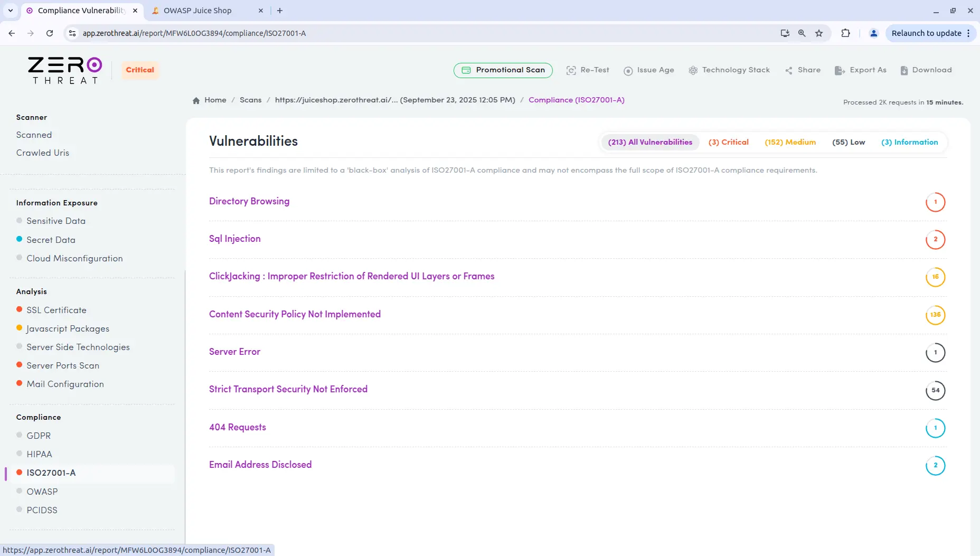Filter by Medium vulnerabilities
Screen dimensions: 980x556
click(x=790, y=143)
